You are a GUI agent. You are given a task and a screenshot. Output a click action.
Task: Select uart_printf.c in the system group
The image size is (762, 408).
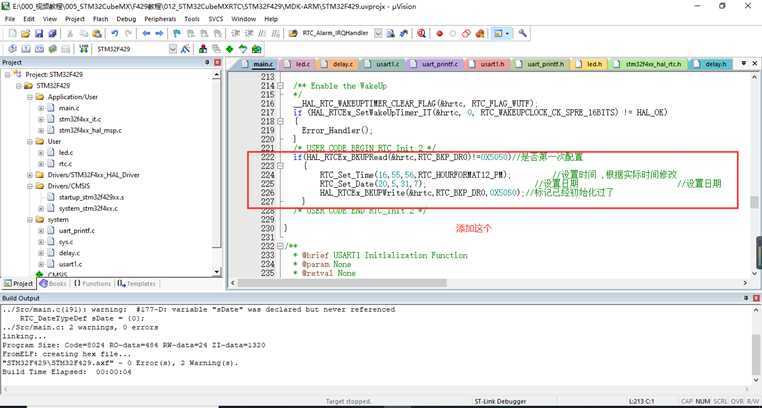coord(76,231)
